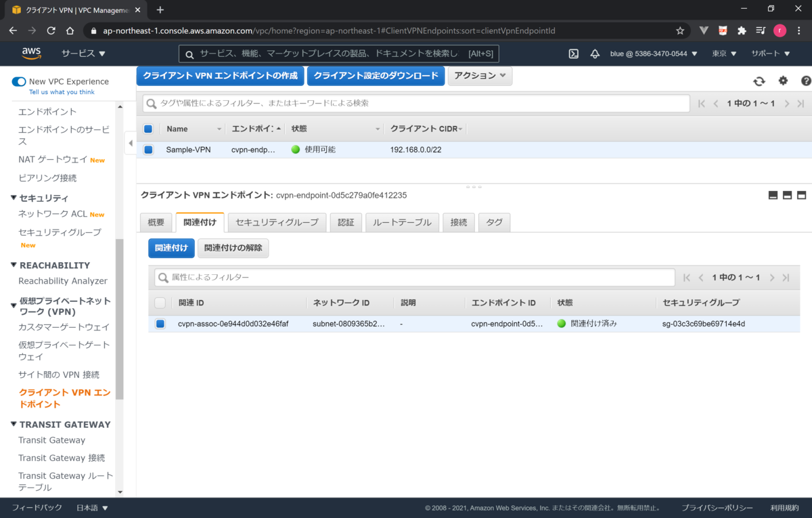Click クライアント設定のダウンロード button
This screenshot has width=812, height=518.
376,76
